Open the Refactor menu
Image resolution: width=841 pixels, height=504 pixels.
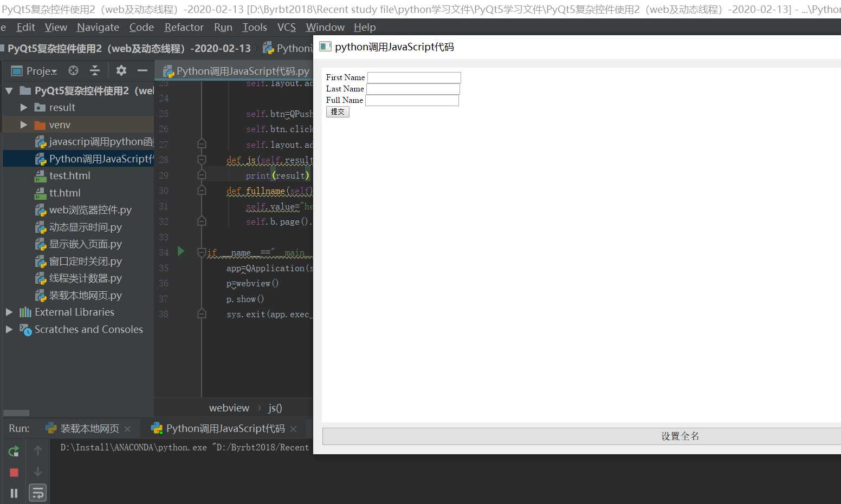click(184, 27)
